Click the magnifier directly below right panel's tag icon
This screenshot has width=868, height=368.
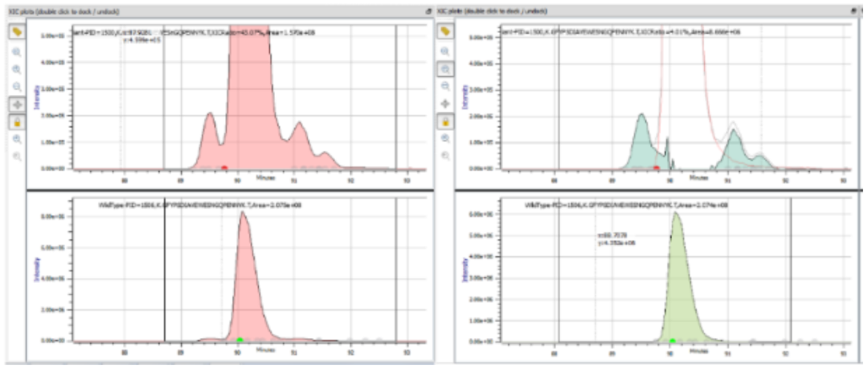(x=445, y=51)
